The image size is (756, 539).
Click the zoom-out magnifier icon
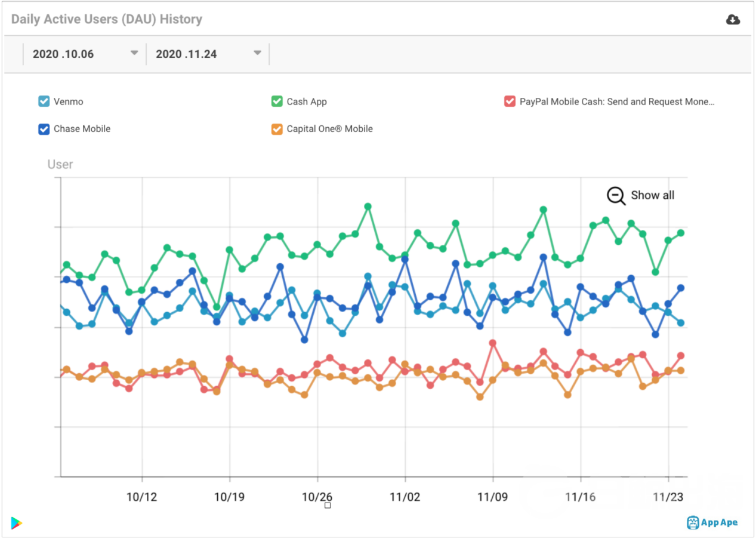coord(616,196)
